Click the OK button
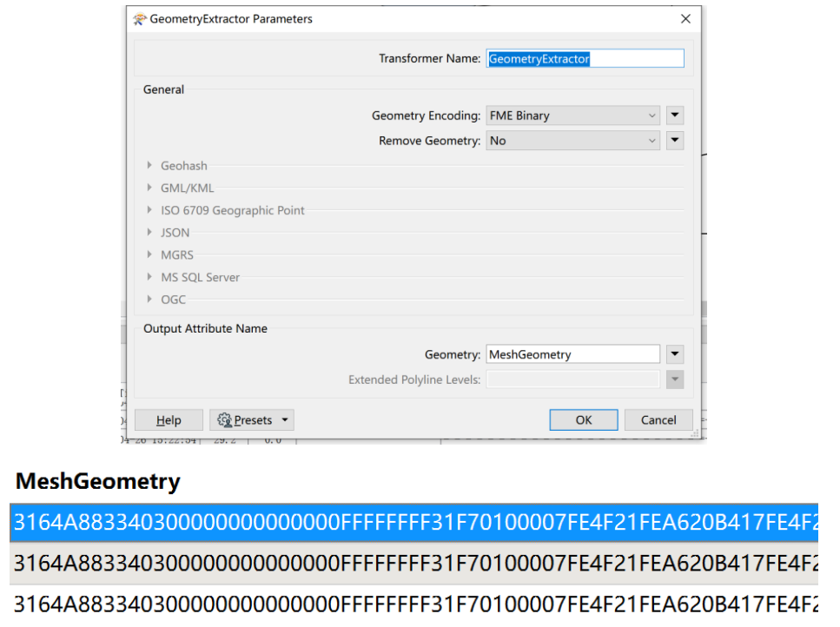The height and width of the screenshot is (627, 840). 584,420
